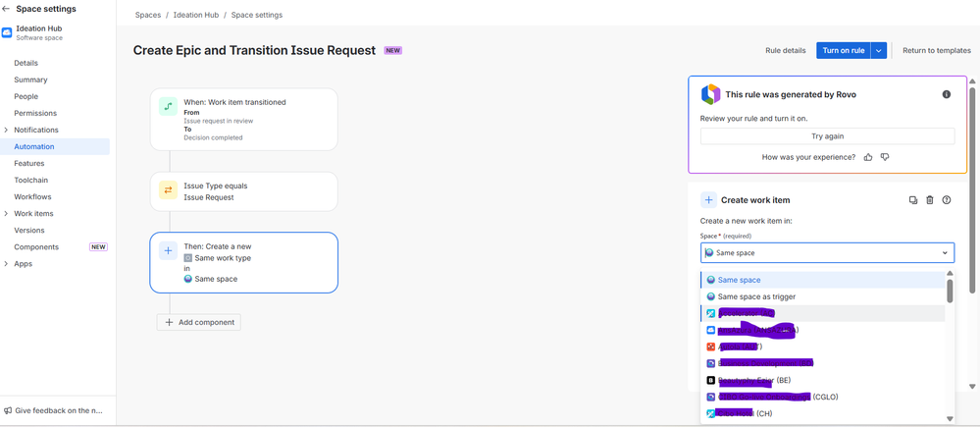This screenshot has height=427, width=980.
Task: Expand the Work items section
Action: coord(6,214)
